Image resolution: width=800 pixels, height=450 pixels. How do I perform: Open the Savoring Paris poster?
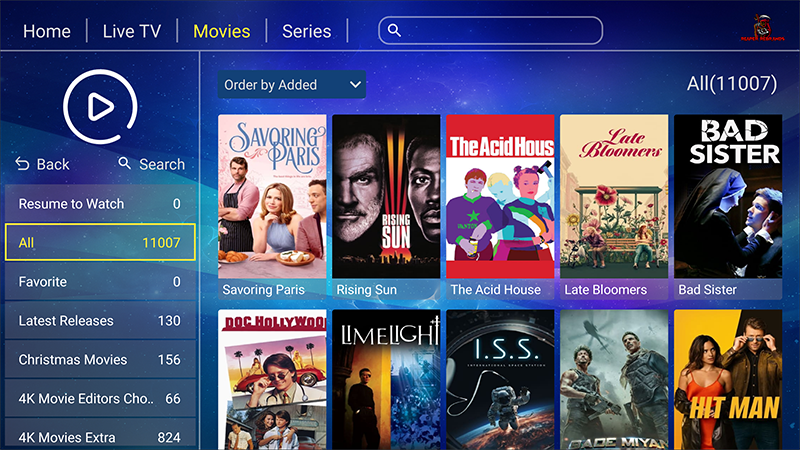272,207
